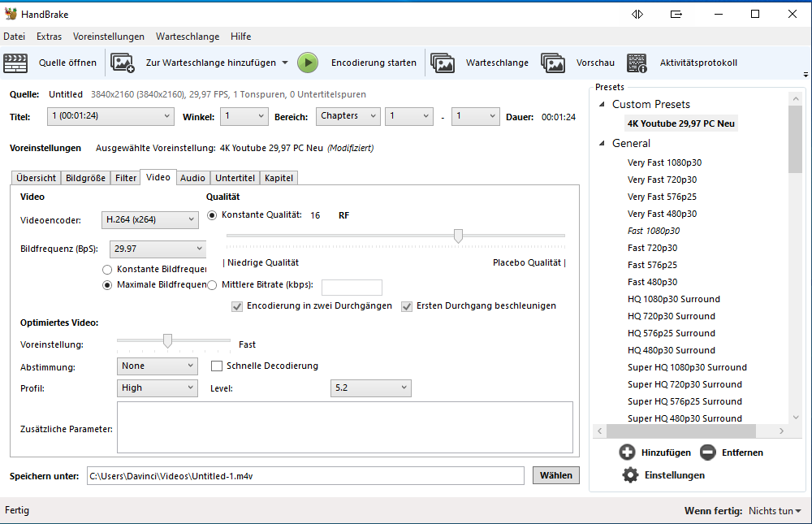The width and height of the screenshot is (812, 524).
Task: Click the minus icon next to Entfernen
Action: pos(707,452)
